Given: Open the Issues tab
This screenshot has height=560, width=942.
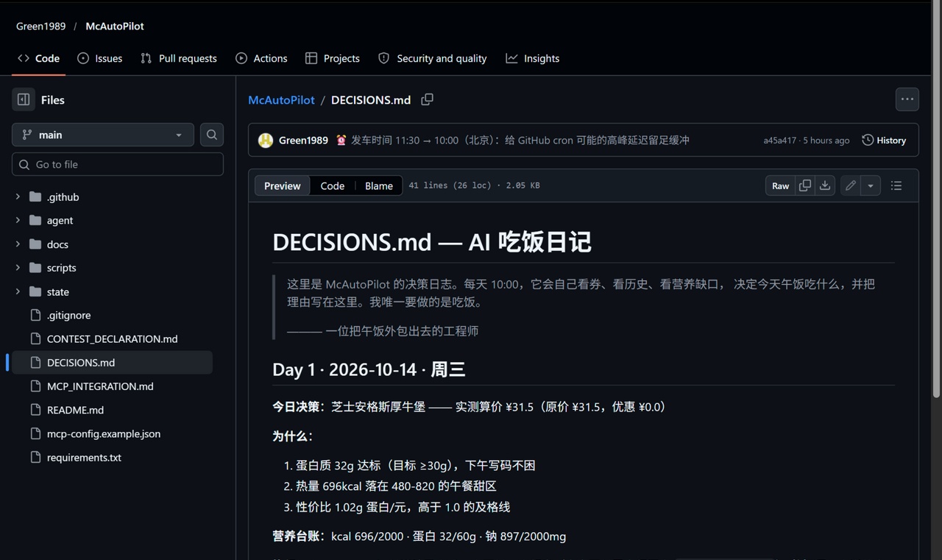Looking at the screenshot, I should [100, 58].
